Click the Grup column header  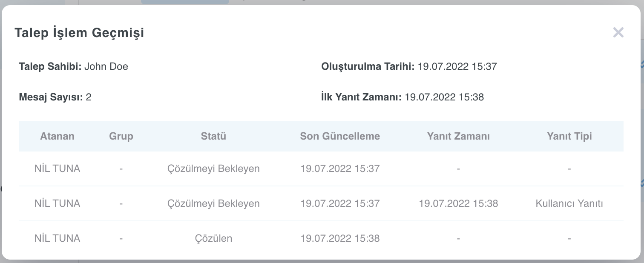121,136
